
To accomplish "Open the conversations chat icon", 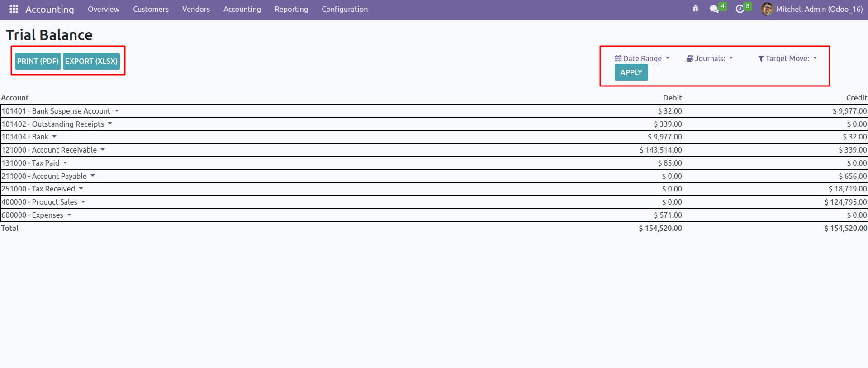I will [714, 9].
